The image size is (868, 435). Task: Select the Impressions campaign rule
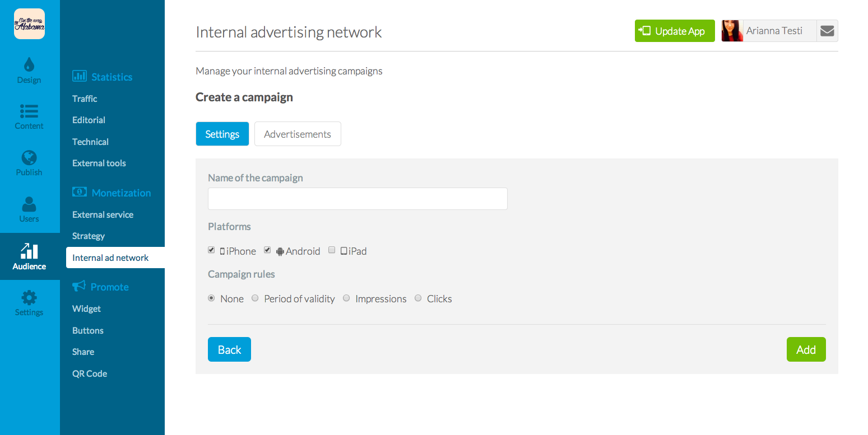346,298
